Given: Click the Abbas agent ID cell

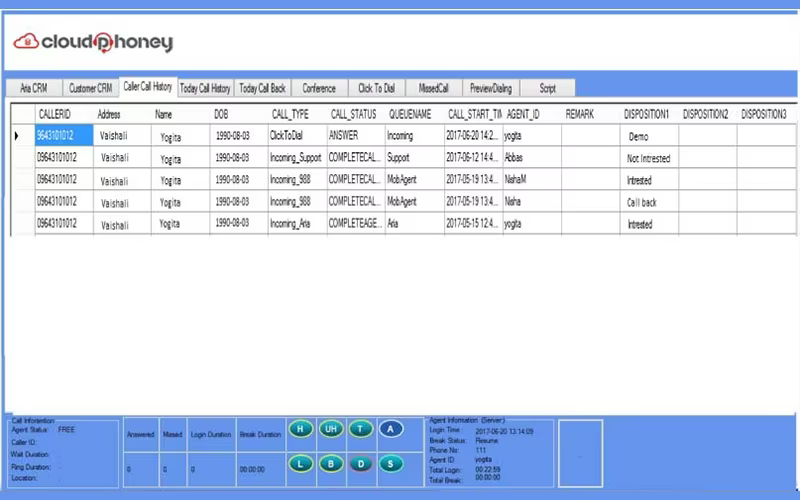Looking at the screenshot, I should tap(532, 157).
